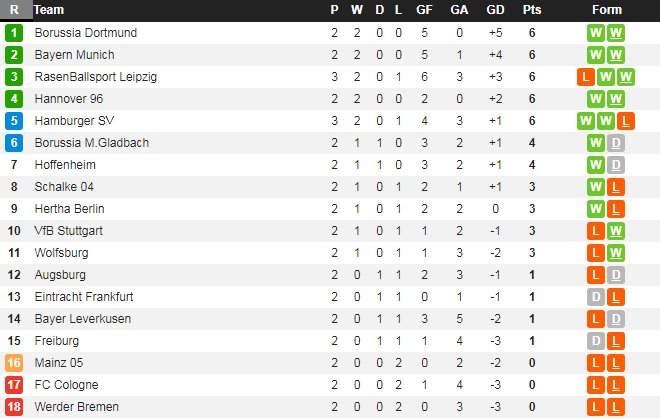Image resolution: width=660 pixels, height=419 pixels.
Task: Click FC Cologne's rank 17 badge
Action: (14, 385)
